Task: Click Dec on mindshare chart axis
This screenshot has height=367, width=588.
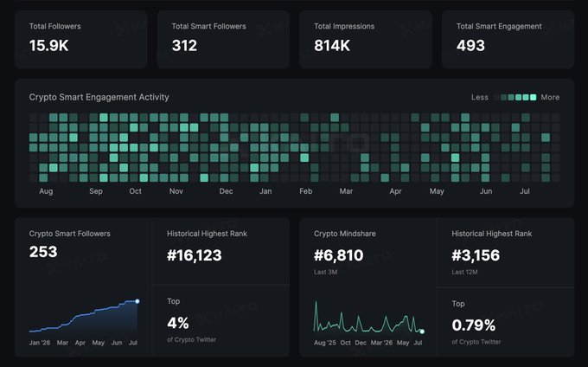Action: tap(361, 343)
